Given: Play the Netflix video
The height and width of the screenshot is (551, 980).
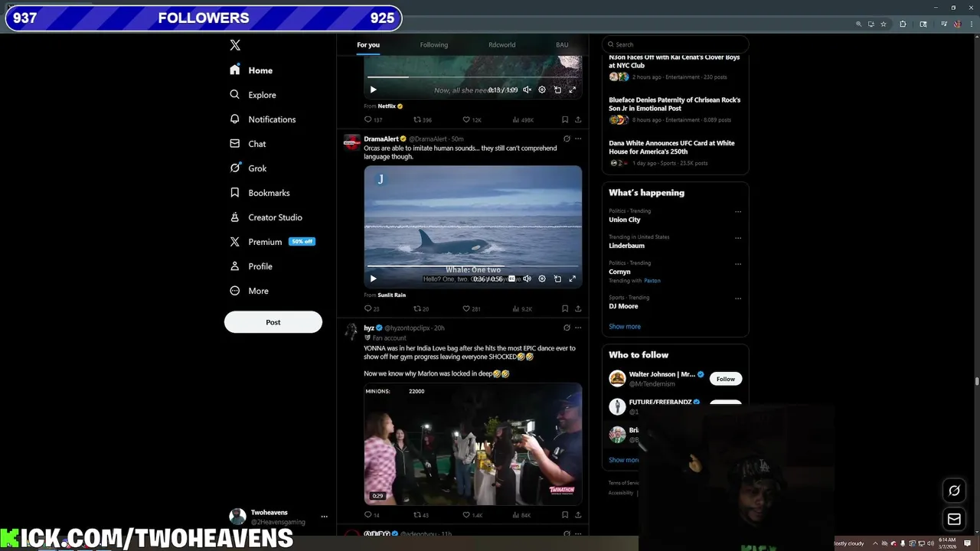Looking at the screenshot, I should (373, 90).
